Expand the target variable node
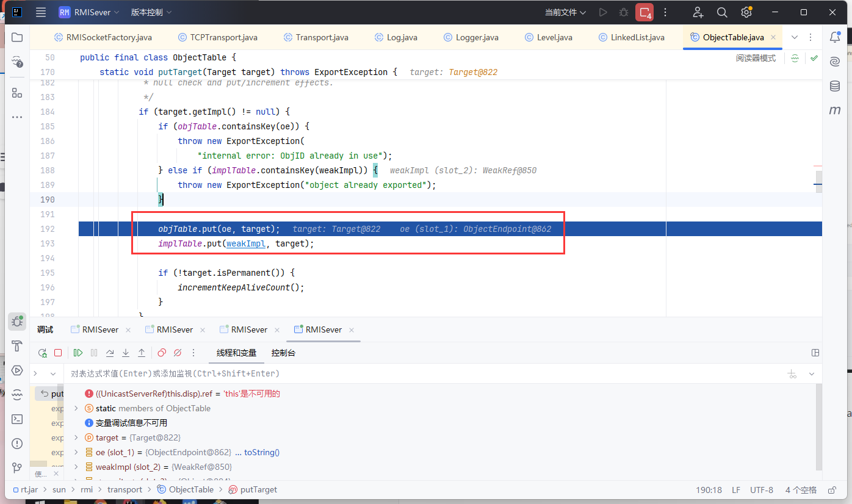Screen dimensions: 852x504 [x=76, y=437]
